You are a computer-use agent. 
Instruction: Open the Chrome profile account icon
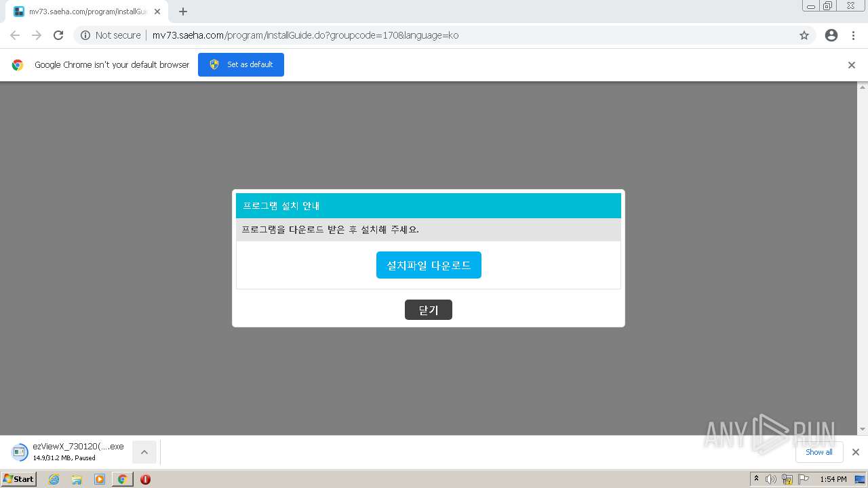pos(831,35)
